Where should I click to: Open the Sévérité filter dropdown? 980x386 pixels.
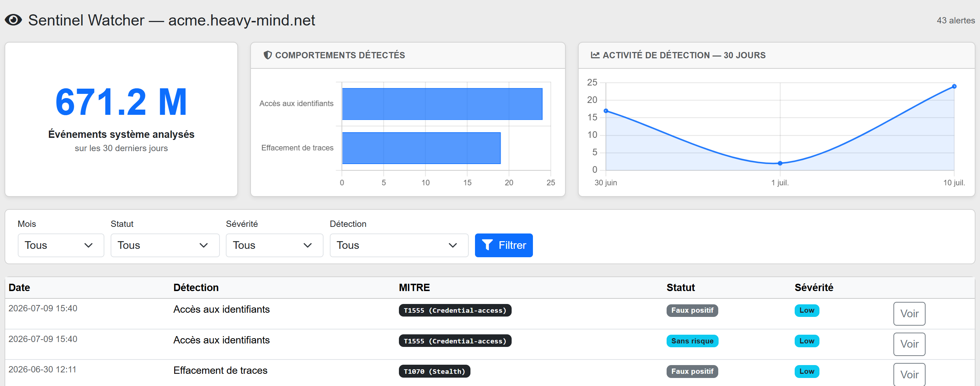tap(274, 245)
